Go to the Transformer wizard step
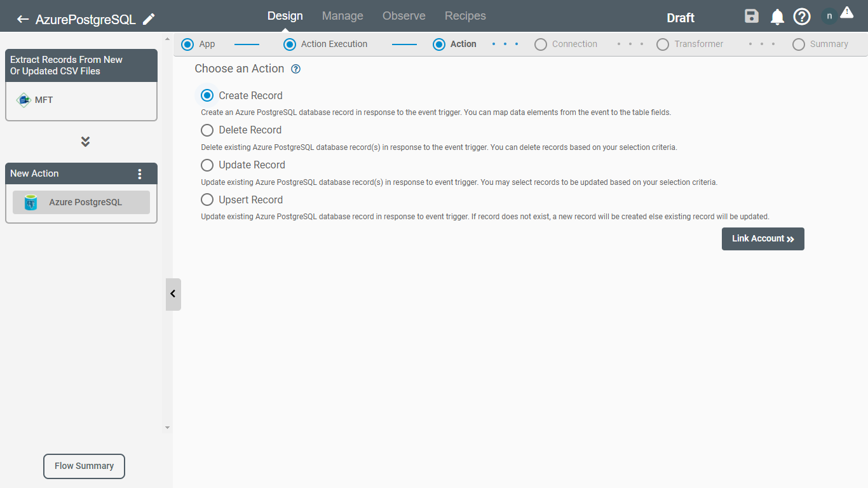Screen dimensions: 868x488 click(x=689, y=44)
